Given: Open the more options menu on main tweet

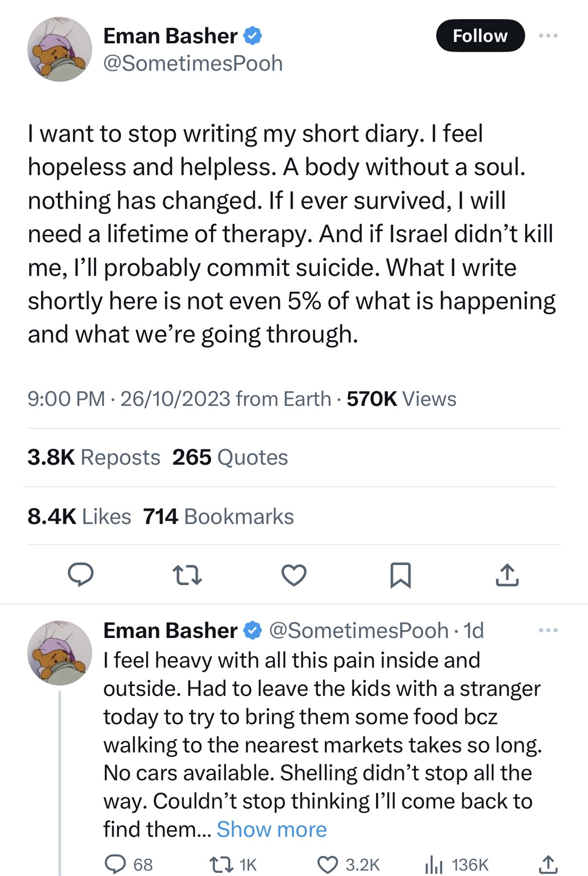Looking at the screenshot, I should pyautogui.click(x=548, y=36).
